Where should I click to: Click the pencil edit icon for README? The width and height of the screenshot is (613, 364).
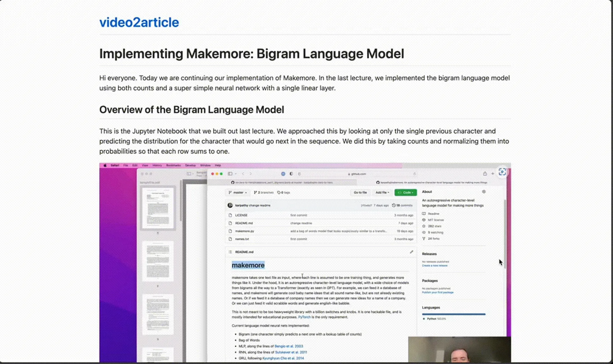[412, 252]
